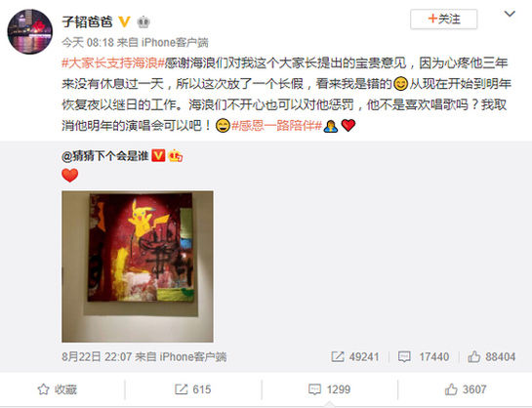This screenshot has width=532, height=408.
Task: Open the original post comments icon showing 17440
Action: [x=424, y=357]
